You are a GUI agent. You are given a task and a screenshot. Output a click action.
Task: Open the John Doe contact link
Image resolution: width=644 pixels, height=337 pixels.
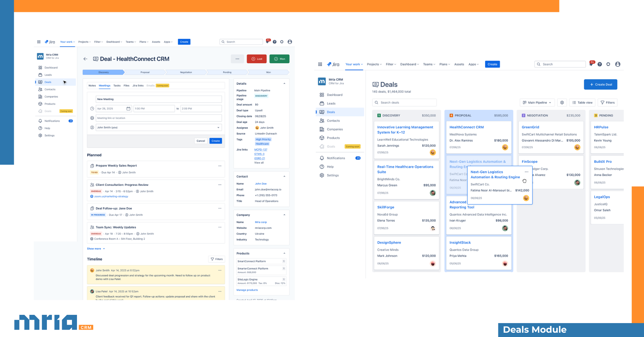pyautogui.click(x=261, y=184)
